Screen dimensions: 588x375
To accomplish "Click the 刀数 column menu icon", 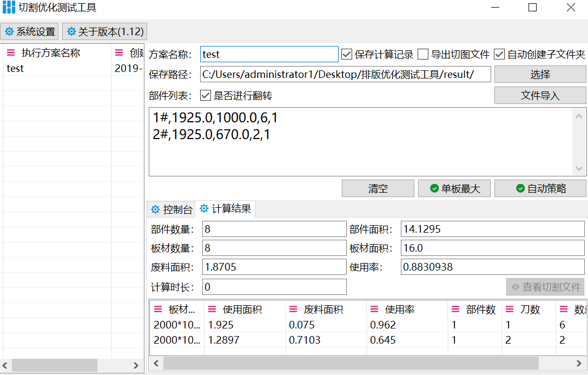I will click(510, 310).
